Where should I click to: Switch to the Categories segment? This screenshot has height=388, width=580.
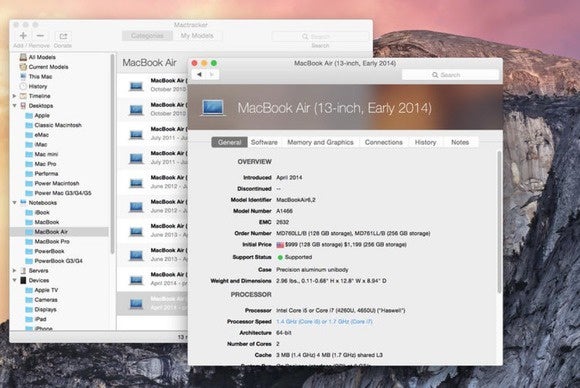click(147, 36)
